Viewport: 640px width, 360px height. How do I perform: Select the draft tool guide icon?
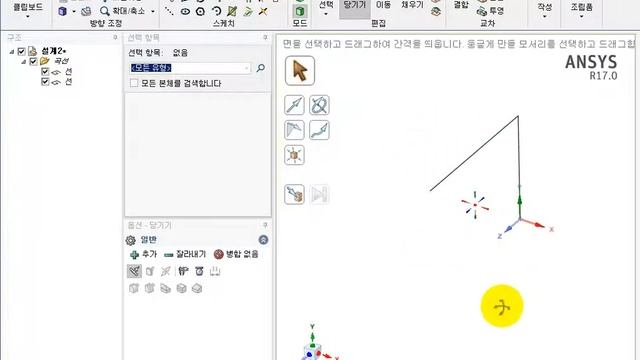click(294, 130)
